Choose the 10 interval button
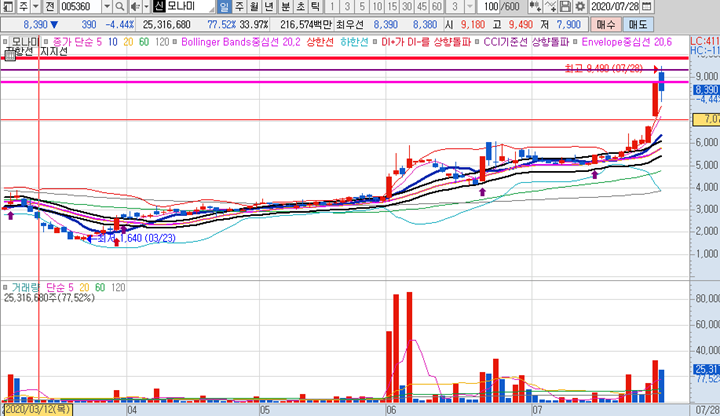 click(377, 6)
